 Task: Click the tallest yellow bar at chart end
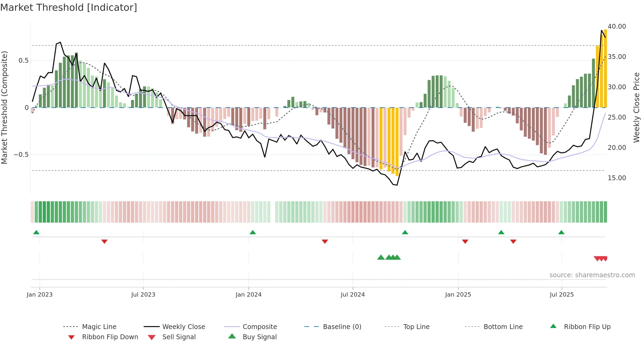(x=605, y=68)
